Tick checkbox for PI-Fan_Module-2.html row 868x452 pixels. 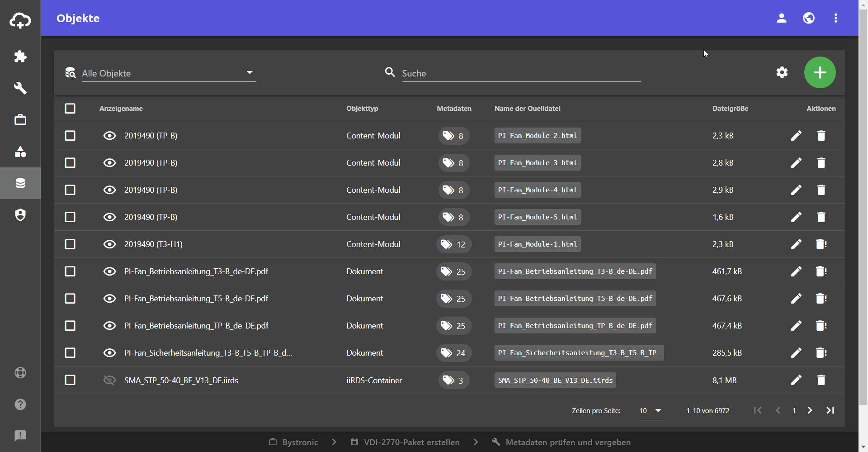coord(70,136)
